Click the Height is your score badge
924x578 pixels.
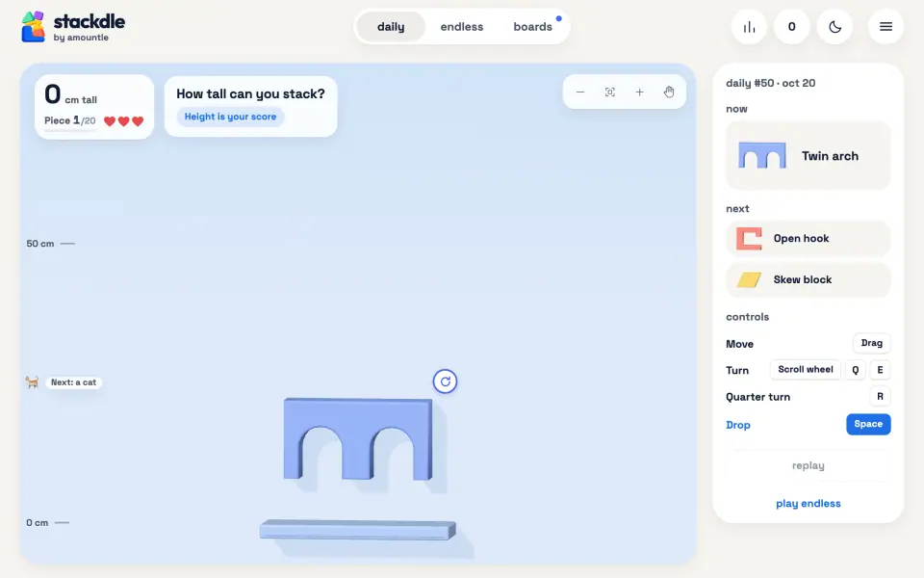tap(230, 117)
